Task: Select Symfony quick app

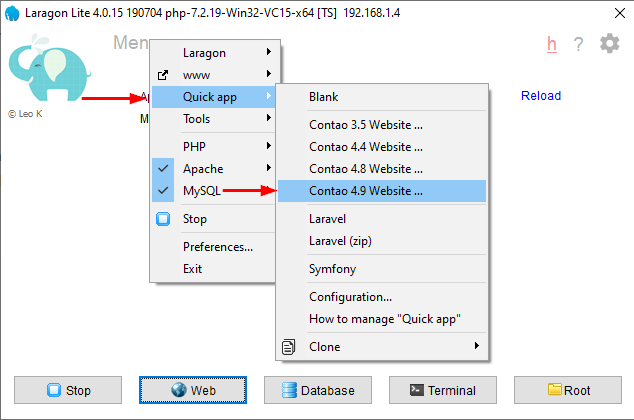Action: 382,269
